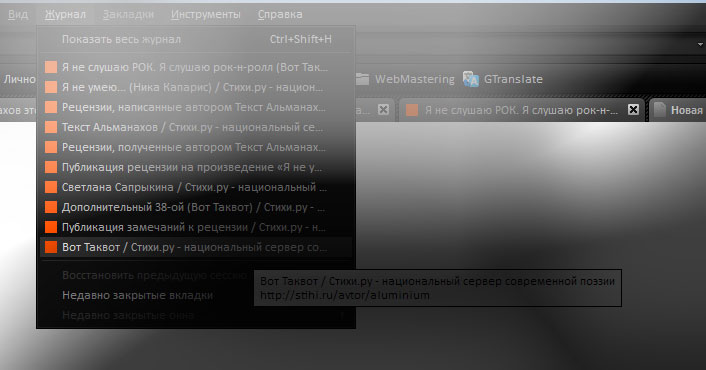Open the Инструменты menu
The width and height of the screenshot is (706, 370).
coord(205,14)
